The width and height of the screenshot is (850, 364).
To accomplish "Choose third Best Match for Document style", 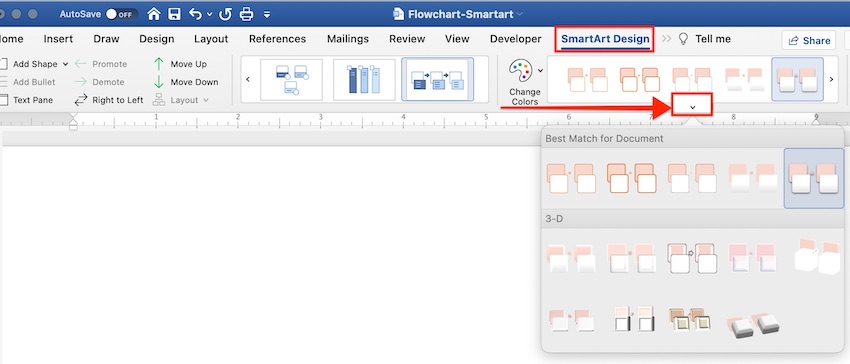I will click(692, 178).
